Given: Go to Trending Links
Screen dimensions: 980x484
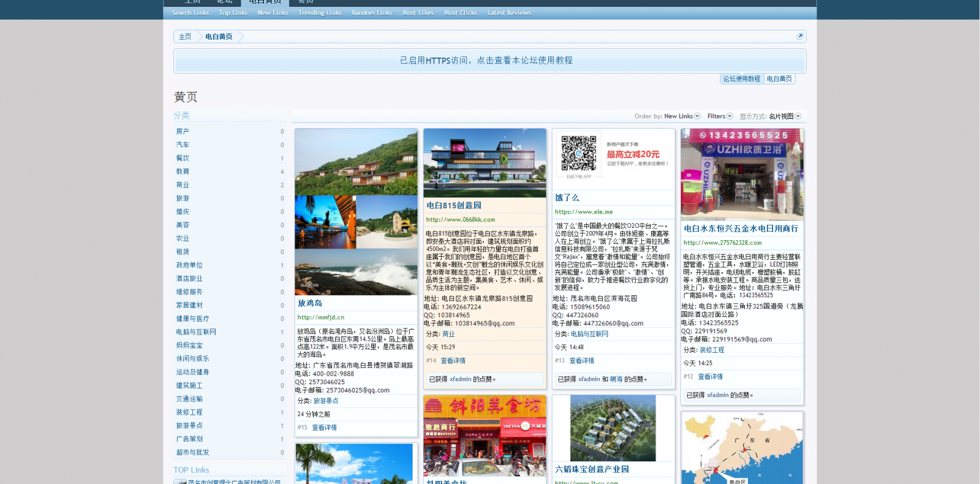Looking at the screenshot, I should point(320,13).
